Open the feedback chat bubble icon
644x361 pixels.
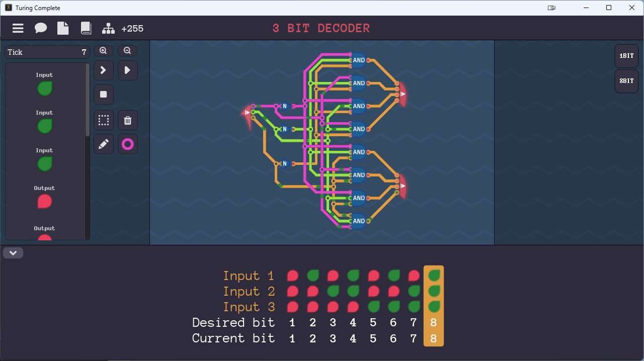(40, 28)
